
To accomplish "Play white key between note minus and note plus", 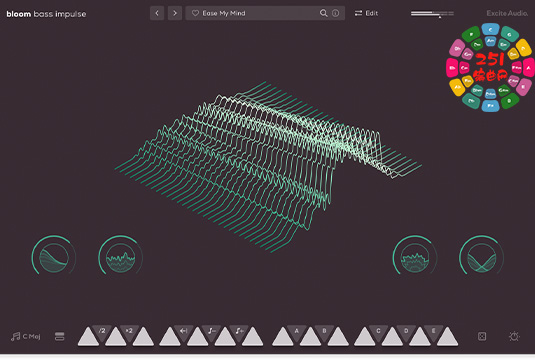I will (225, 339).
